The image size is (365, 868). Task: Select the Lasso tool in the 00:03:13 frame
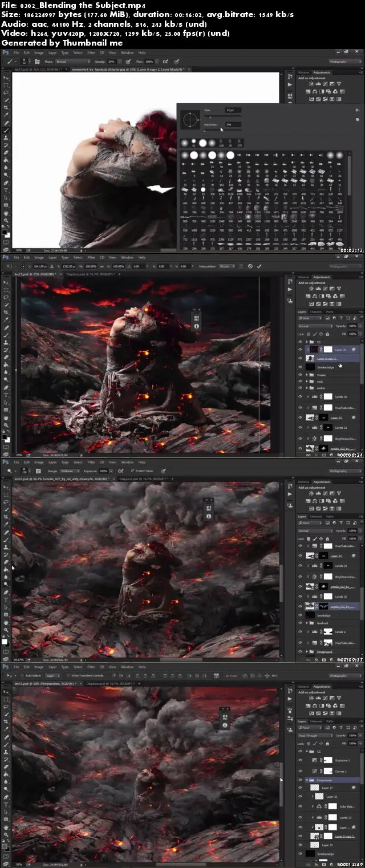[6, 92]
